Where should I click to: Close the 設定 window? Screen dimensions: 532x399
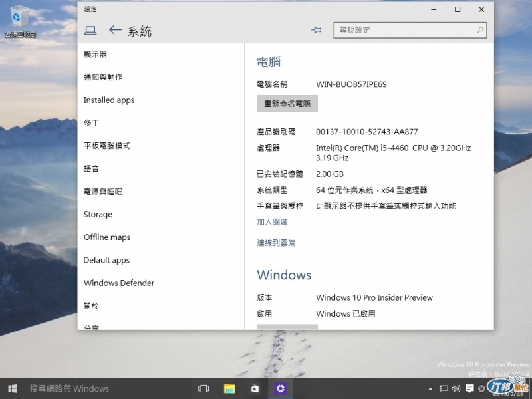(481, 9)
